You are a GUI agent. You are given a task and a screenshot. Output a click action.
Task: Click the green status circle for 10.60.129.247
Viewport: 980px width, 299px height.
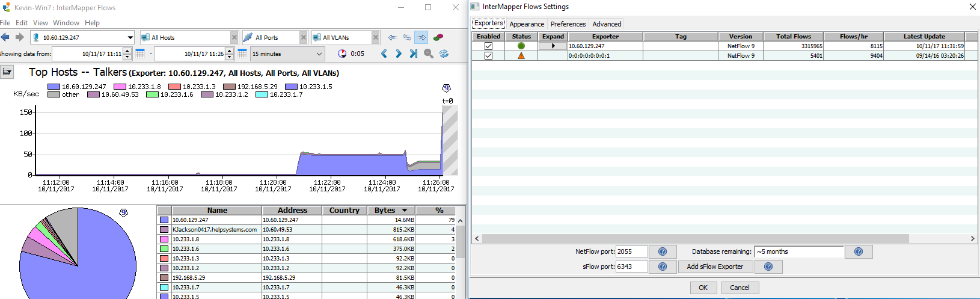click(x=521, y=46)
